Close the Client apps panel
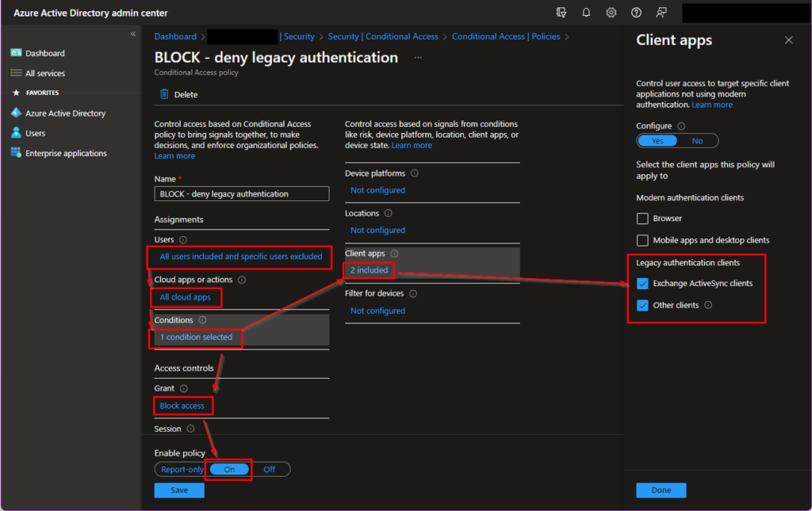This screenshot has height=511, width=812. [x=789, y=40]
